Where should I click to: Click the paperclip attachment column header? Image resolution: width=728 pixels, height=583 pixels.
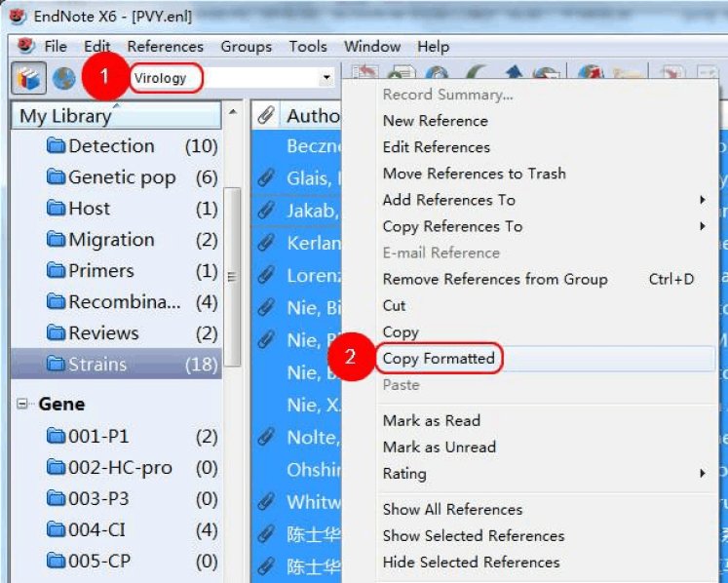pyautogui.click(x=266, y=116)
